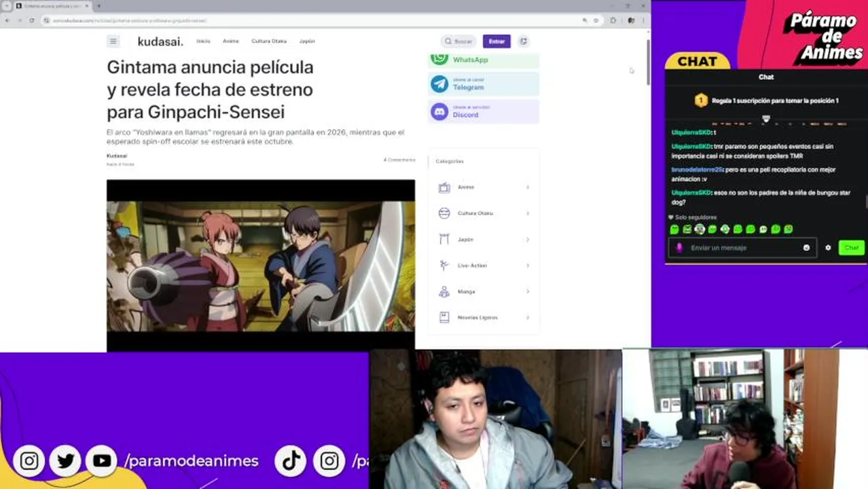Click the Buscar search field

pyautogui.click(x=458, y=41)
